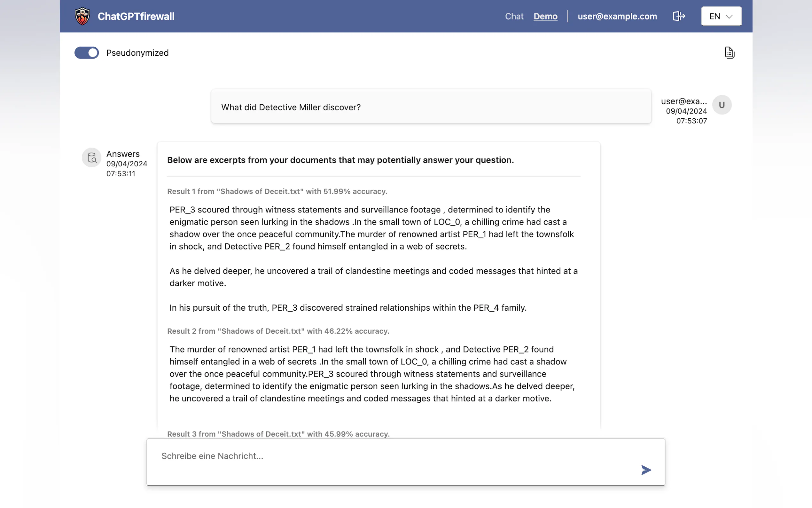Screen dimensions: 812x508
Task: Click the Pseudonymized label text
Action: pyautogui.click(x=137, y=53)
